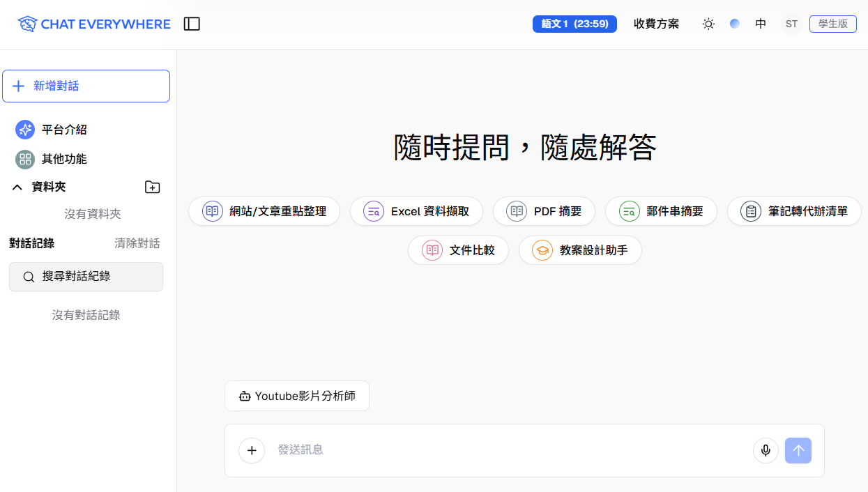Click the graduation cap icon on 教案設計助手

(x=542, y=250)
